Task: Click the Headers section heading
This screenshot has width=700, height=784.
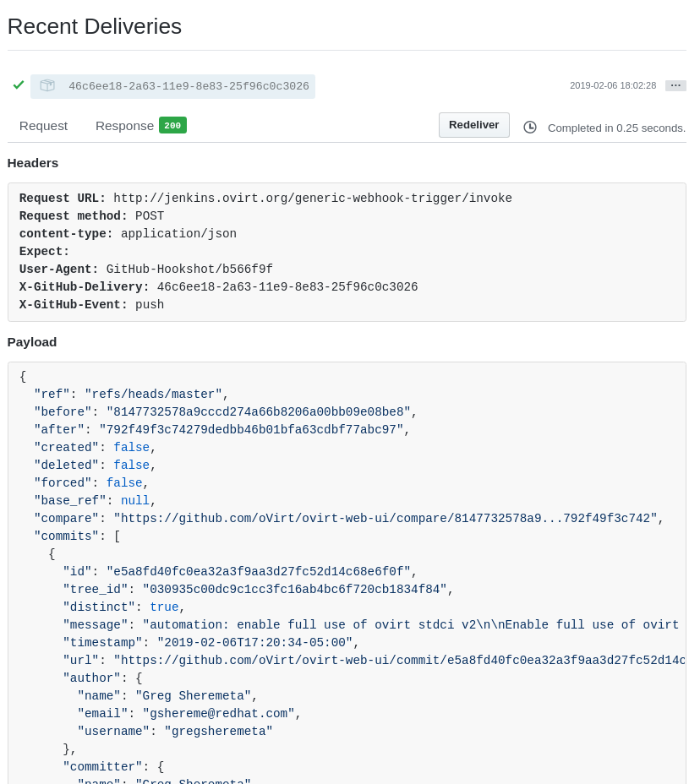Action: click(x=33, y=163)
